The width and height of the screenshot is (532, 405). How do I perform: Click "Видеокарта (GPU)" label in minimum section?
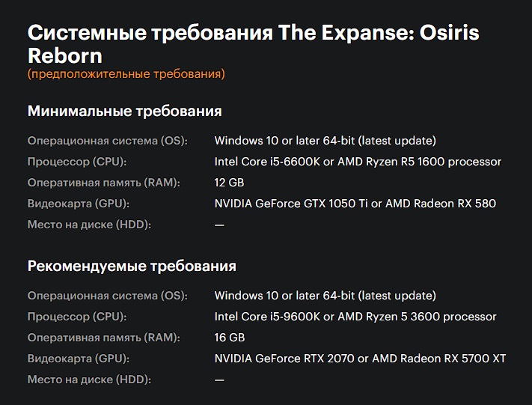tap(79, 204)
